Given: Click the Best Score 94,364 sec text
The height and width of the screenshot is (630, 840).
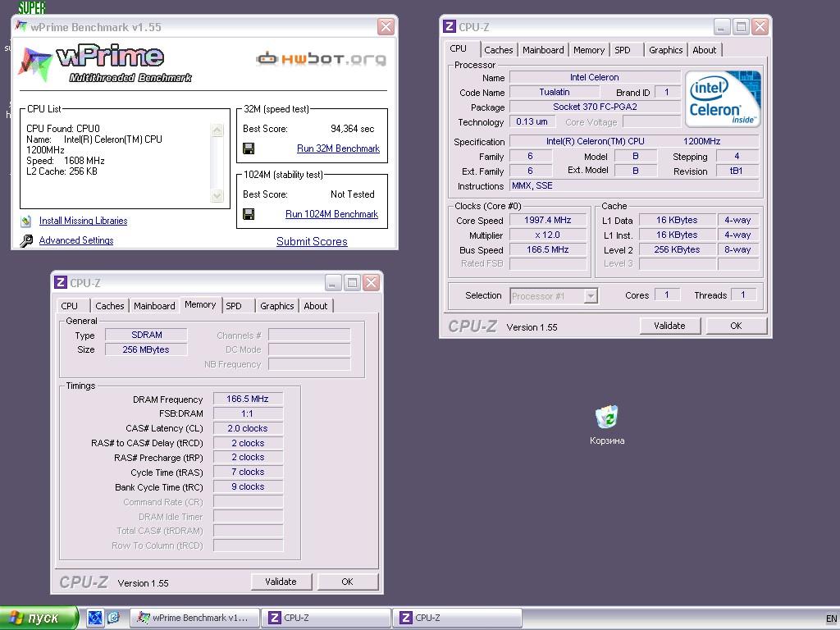Looking at the screenshot, I should [352, 129].
